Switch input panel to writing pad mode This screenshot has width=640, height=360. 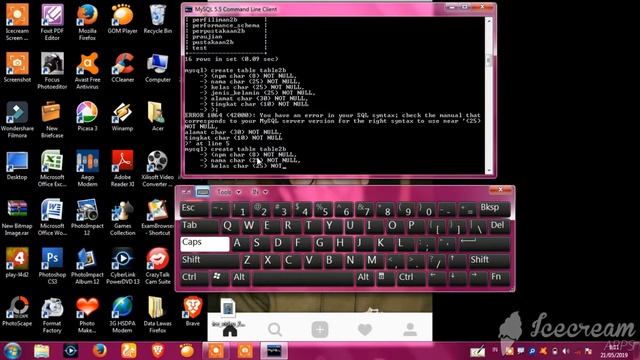click(x=187, y=192)
